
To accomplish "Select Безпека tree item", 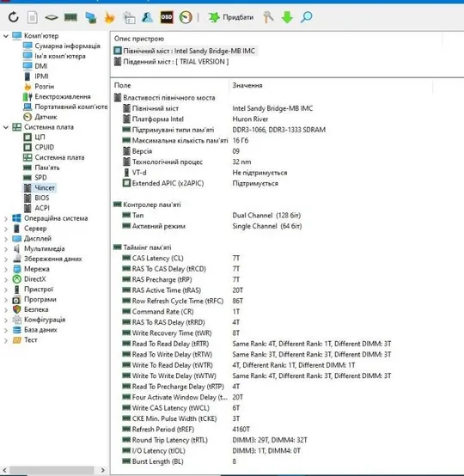I will pos(36,309).
